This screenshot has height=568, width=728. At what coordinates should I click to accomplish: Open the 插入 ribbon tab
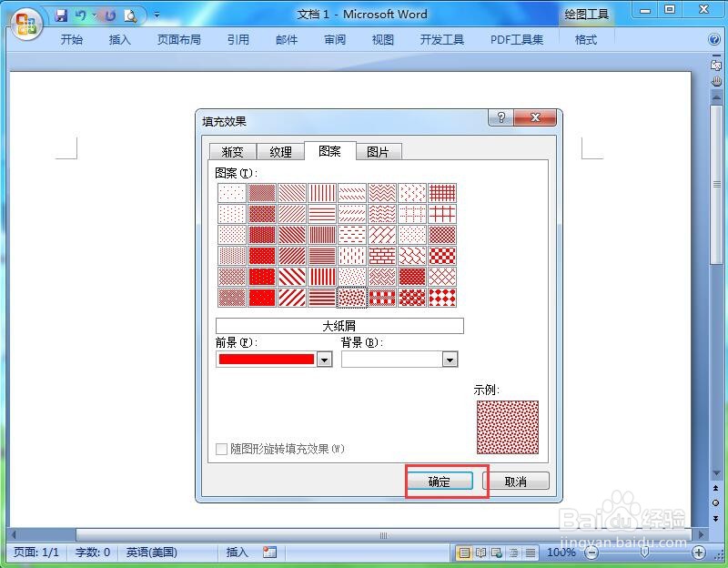pyautogui.click(x=120, y=40)
